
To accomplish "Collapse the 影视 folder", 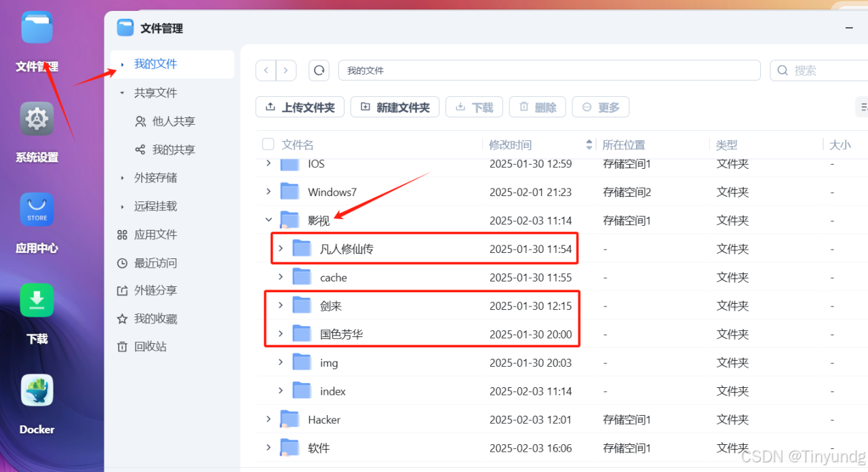I will pos(269,220).
